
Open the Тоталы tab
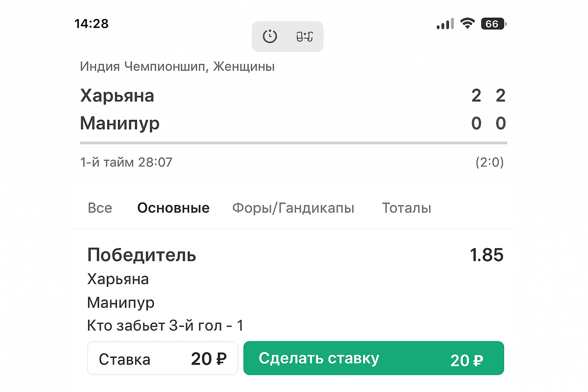407,208
